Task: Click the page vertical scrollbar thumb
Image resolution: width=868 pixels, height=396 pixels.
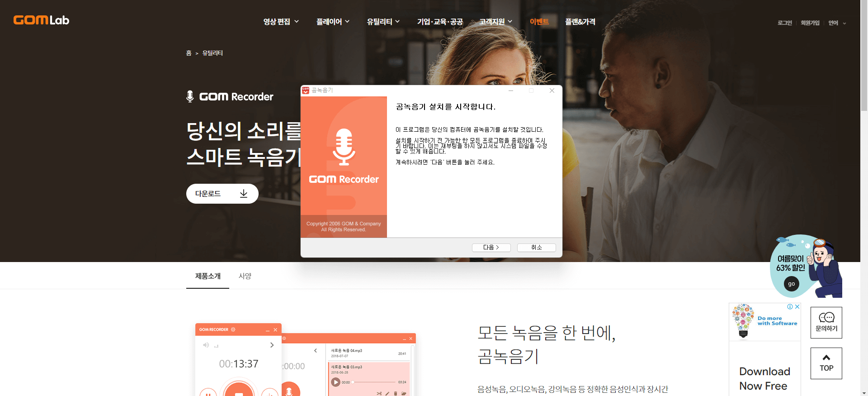Action: pos(864,55)
